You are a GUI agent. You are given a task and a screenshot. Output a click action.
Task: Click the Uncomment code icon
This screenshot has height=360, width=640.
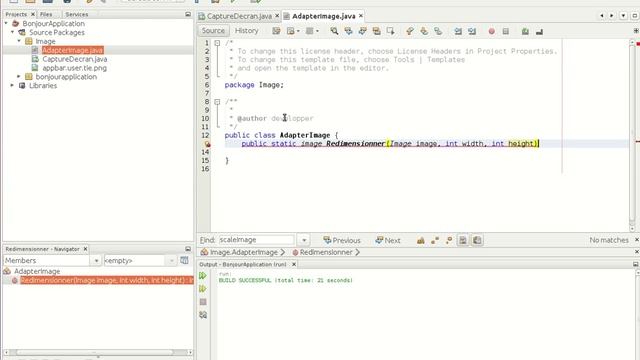click(x=539, y=31)
